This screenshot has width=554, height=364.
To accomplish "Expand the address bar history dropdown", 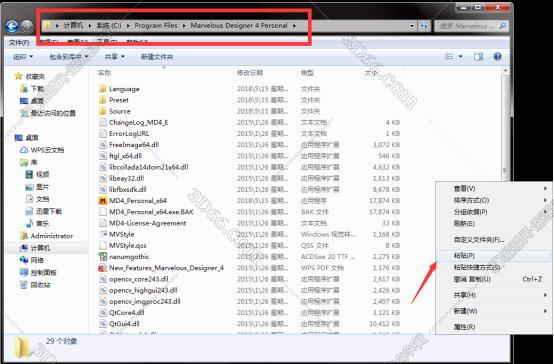I will coord(412,26).
